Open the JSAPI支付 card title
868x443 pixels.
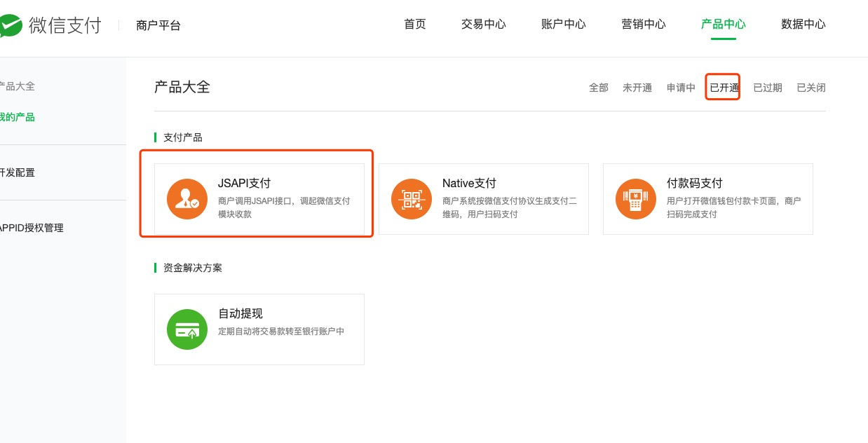(244, 183)
